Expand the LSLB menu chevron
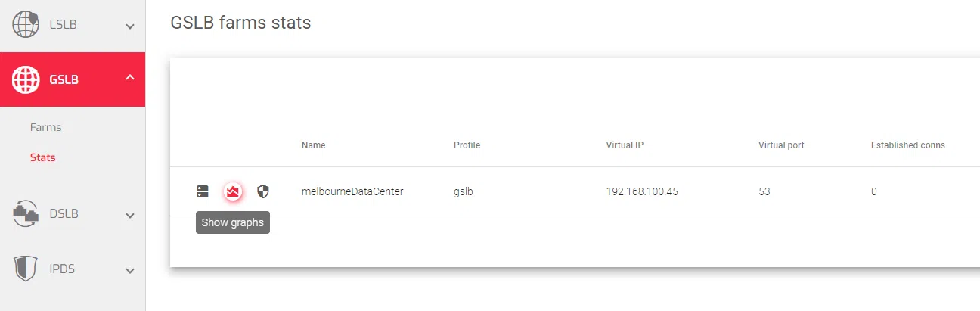The height and width of the screenshot is (311, 980). pyautogui.click(x=130, y=26)
